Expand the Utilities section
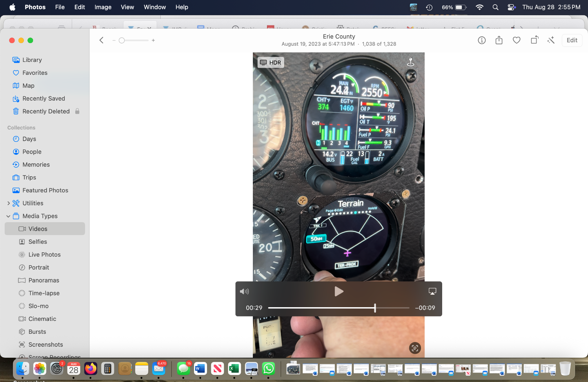588x382 pixels. tap(9, 203)
